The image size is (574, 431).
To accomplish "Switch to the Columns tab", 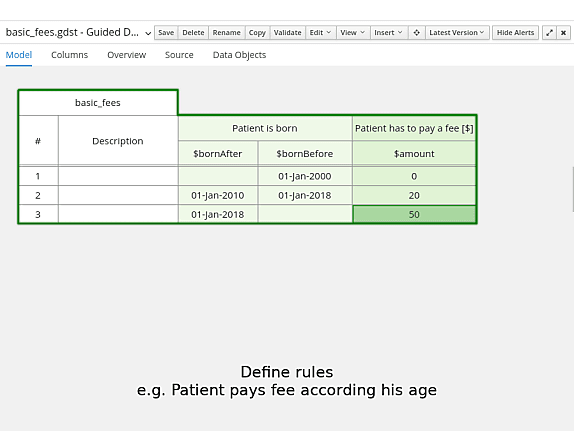I will tap(70, 55).
